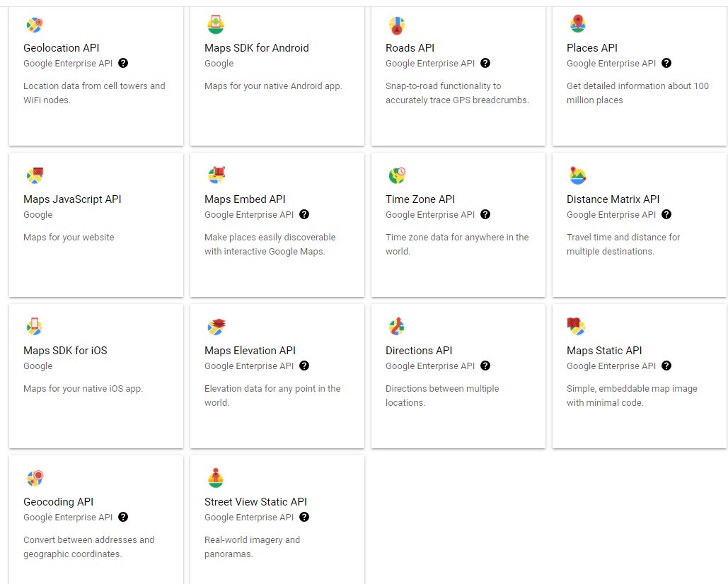
Task: Open the Time Zone API title
Action: [420, 199]
